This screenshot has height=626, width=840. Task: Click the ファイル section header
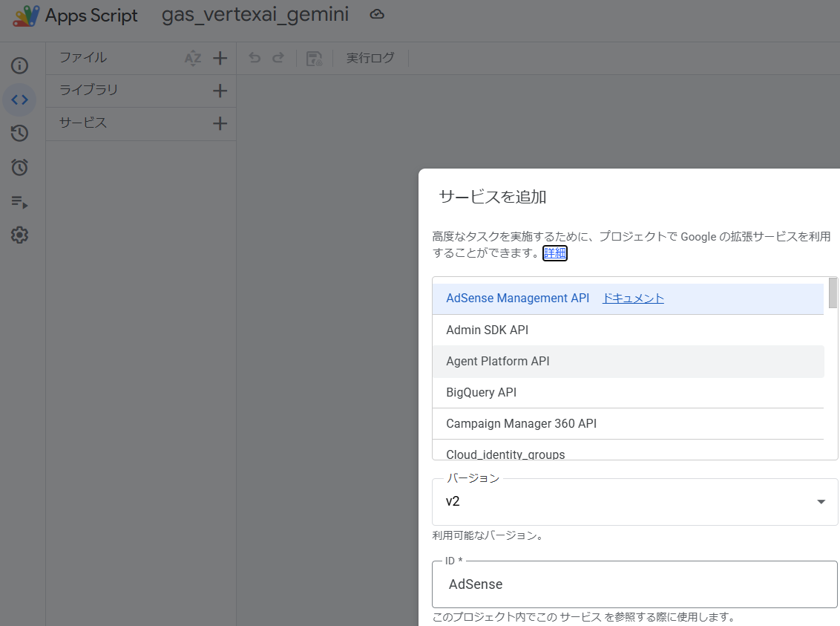point(83,58)
